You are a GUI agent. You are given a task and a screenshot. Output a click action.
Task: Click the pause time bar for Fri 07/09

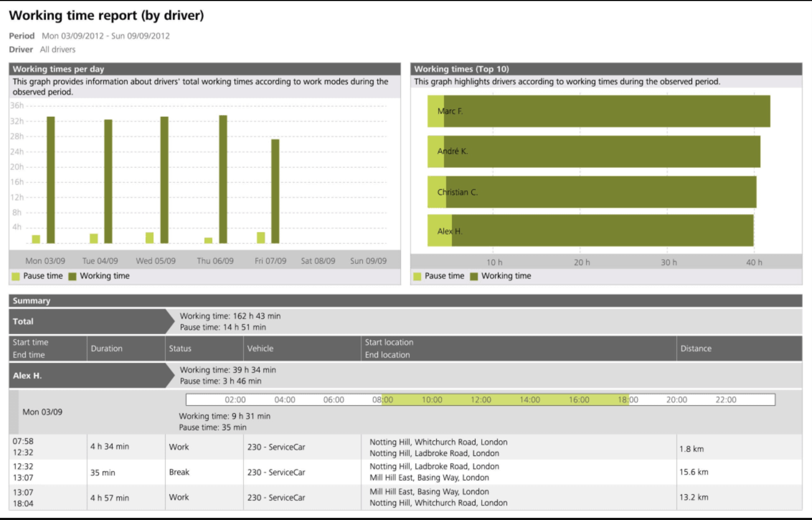pos(261,237)
